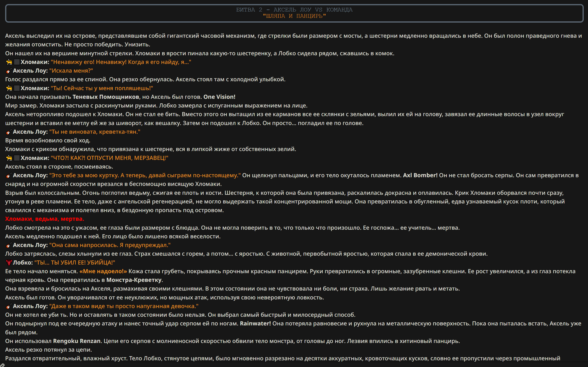This screenshot has width=588, height=367.
Task: Click bold text "Rengoku Renzan"
Action: (77, 341)
